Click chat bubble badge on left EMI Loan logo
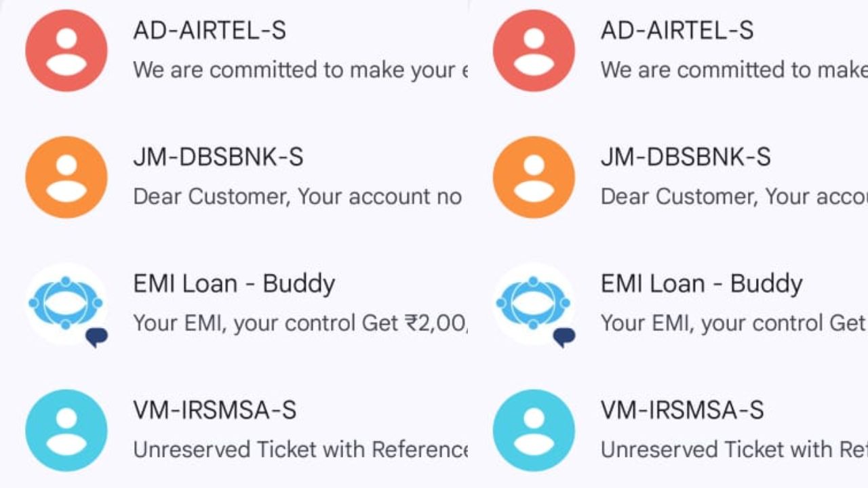Image resolution: width=868 pixels, height=488 pixels. coord(96,337)
